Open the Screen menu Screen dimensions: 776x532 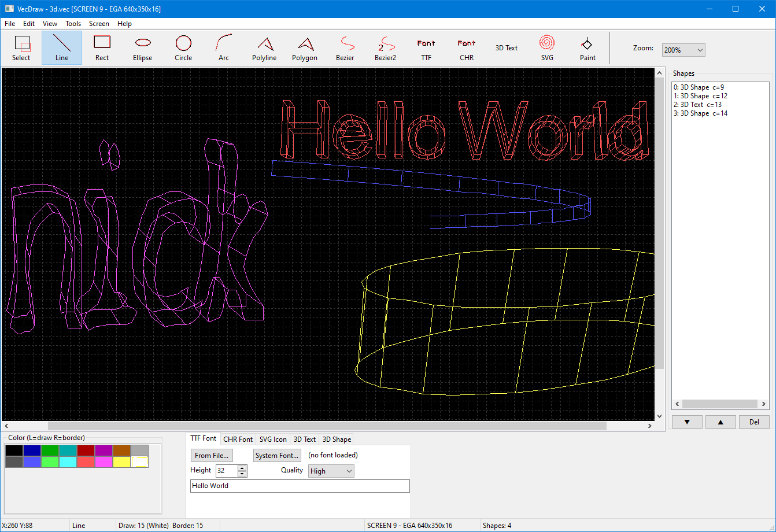tap(99, 24)
